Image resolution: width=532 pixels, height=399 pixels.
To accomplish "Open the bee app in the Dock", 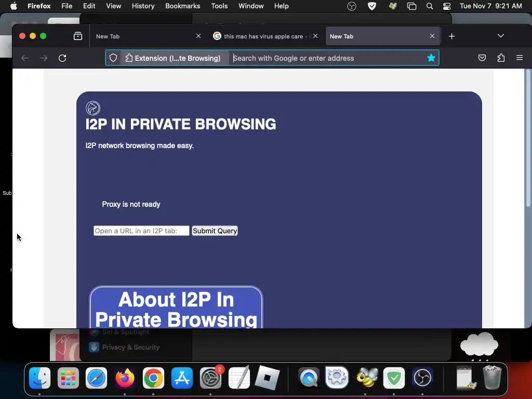I will click(366, 378).
